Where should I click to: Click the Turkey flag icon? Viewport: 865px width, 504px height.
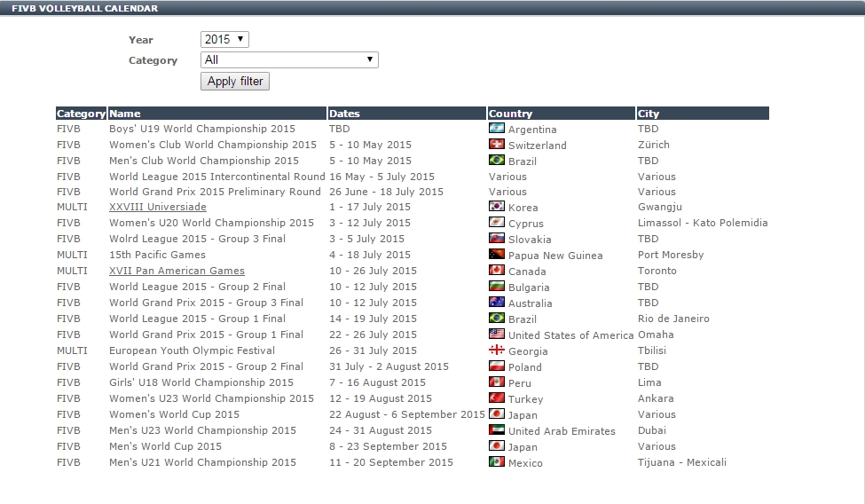click(497, 398)
